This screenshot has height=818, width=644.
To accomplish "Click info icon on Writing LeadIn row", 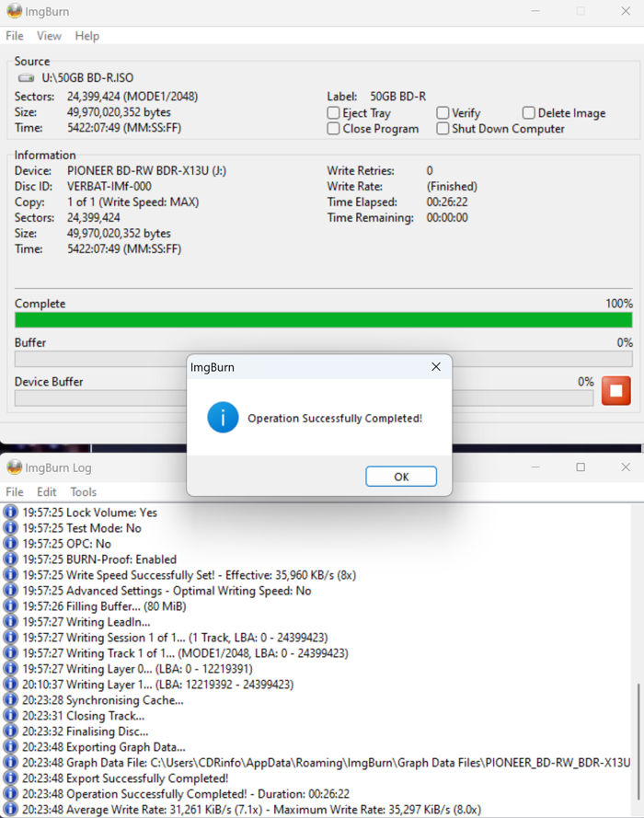I will 10,621.
